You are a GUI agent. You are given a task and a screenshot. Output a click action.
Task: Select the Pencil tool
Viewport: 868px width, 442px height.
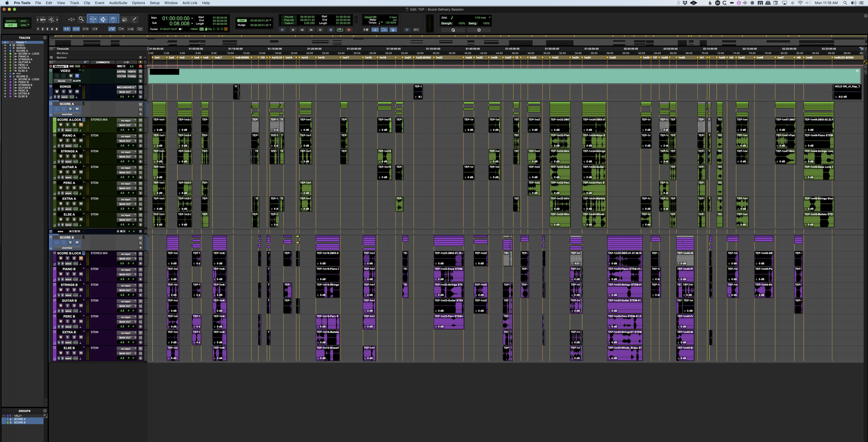(x=134, y=20)
